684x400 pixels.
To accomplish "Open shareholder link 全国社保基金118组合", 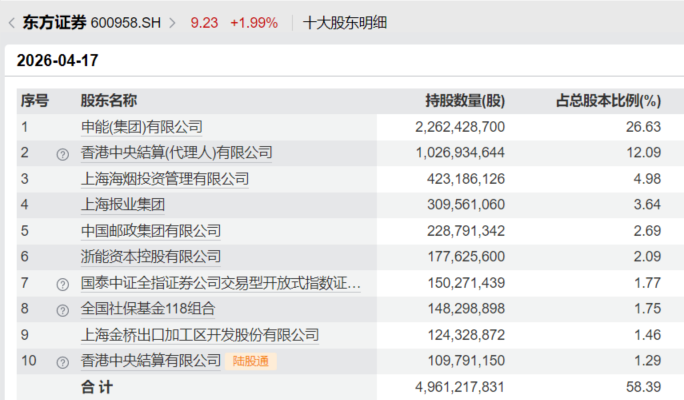I will [148, 309].
